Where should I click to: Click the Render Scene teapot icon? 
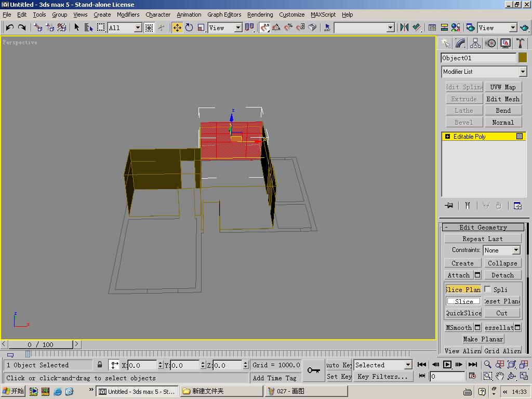coord(470,28)
